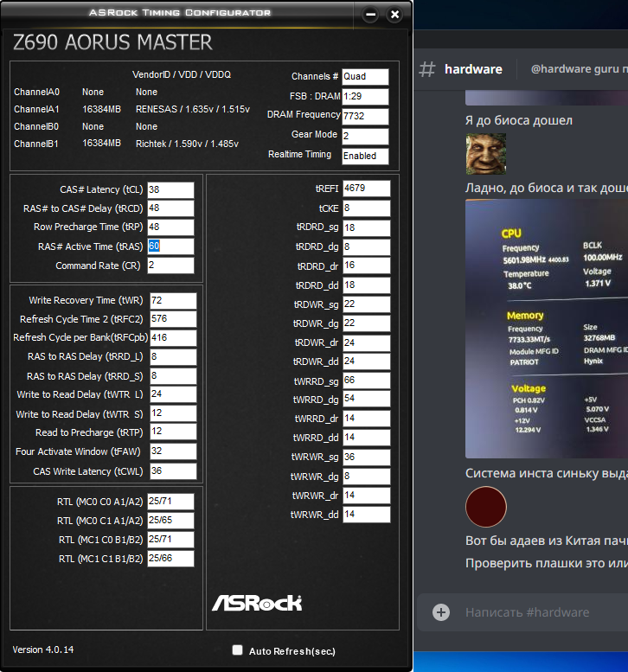Click the tRDWR_dr value field
The image size is (628, 672).
coord(367,343)
